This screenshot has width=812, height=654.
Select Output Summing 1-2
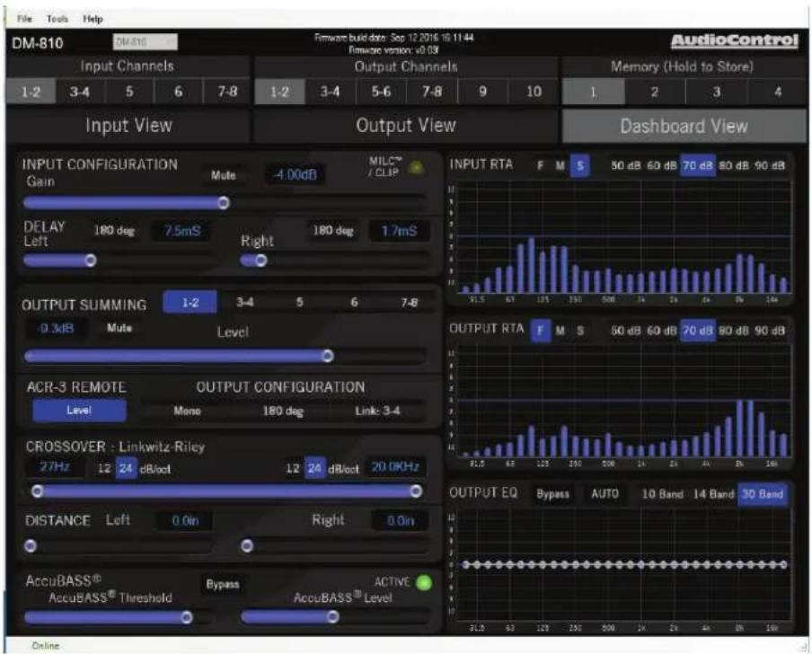point(190,303)
